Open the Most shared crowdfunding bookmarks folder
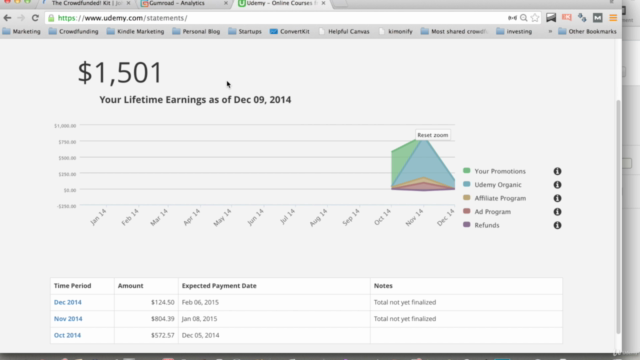640x360 pixels. 454,31
